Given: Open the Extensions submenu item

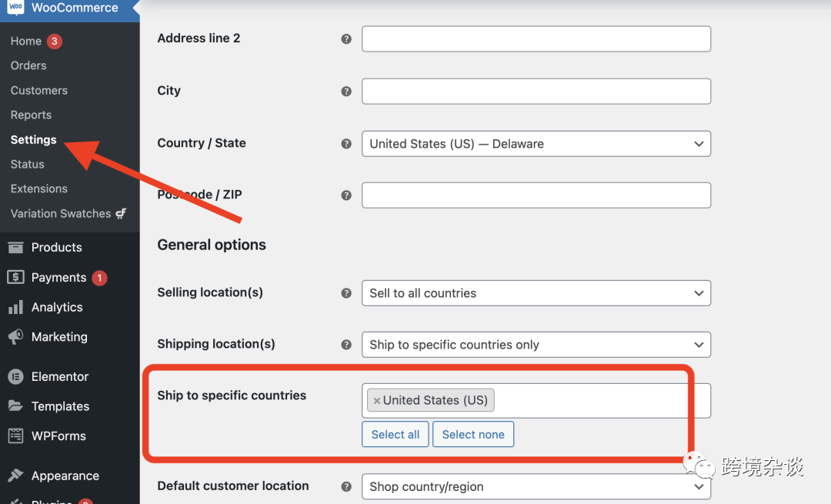Looking at the screenshot, I should [39, 189].
